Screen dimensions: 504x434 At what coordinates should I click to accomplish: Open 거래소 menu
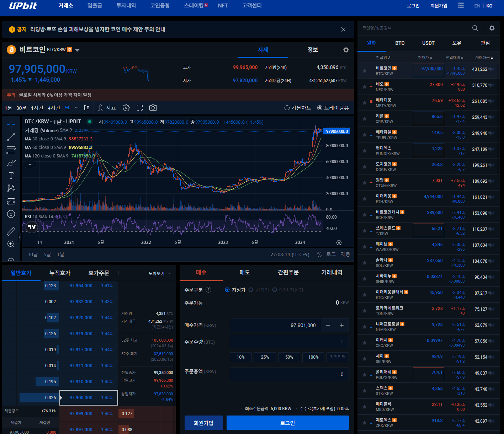pyautogui.click(x=66, y=6)
